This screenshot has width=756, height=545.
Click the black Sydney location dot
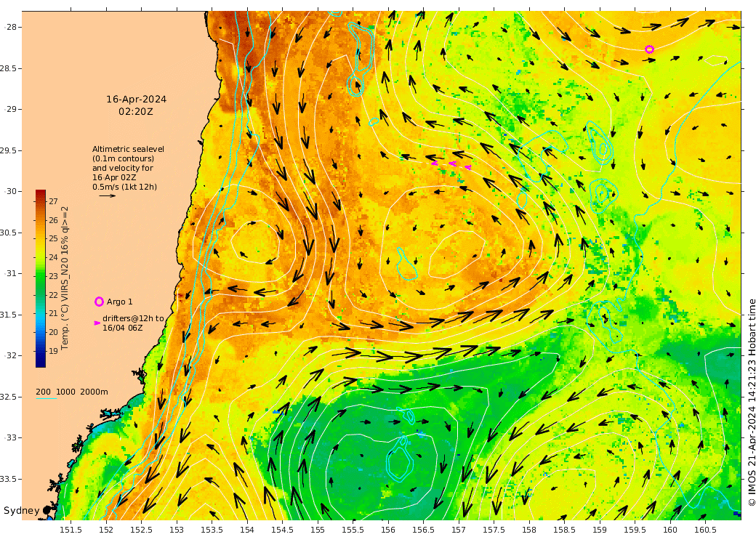(x=47, y=510)
